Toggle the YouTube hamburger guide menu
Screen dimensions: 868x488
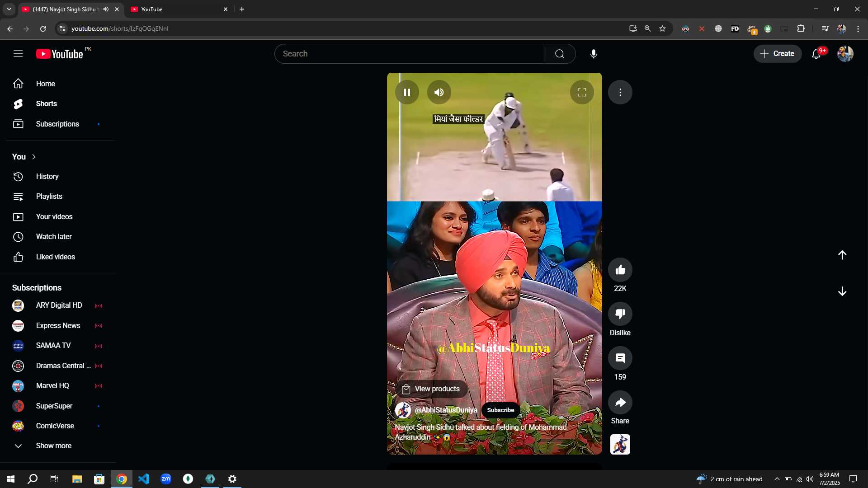(18, 54)
